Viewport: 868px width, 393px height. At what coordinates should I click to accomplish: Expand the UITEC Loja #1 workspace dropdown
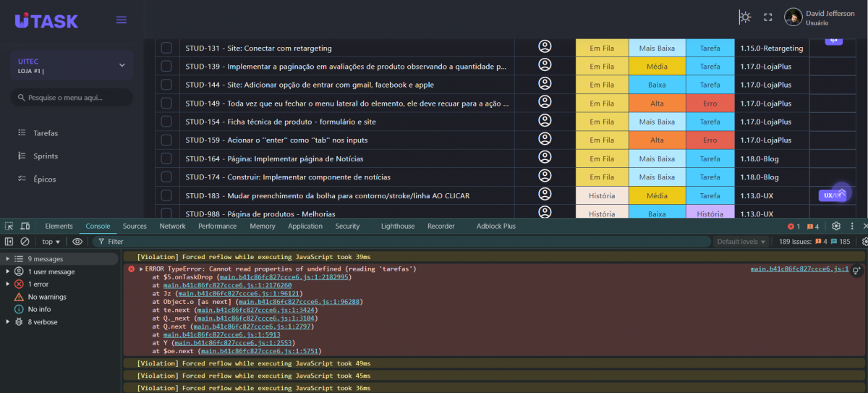(122, 65)
